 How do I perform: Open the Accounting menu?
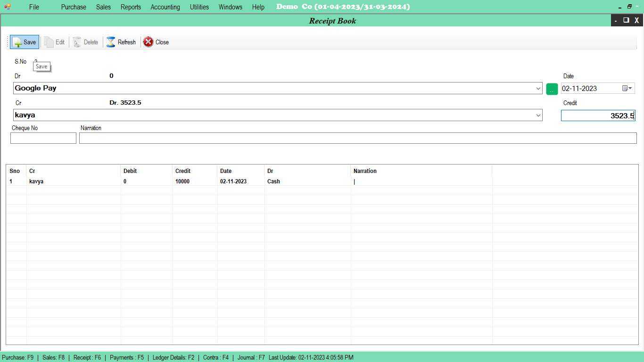pyautogui.click(x=165, y=7)
